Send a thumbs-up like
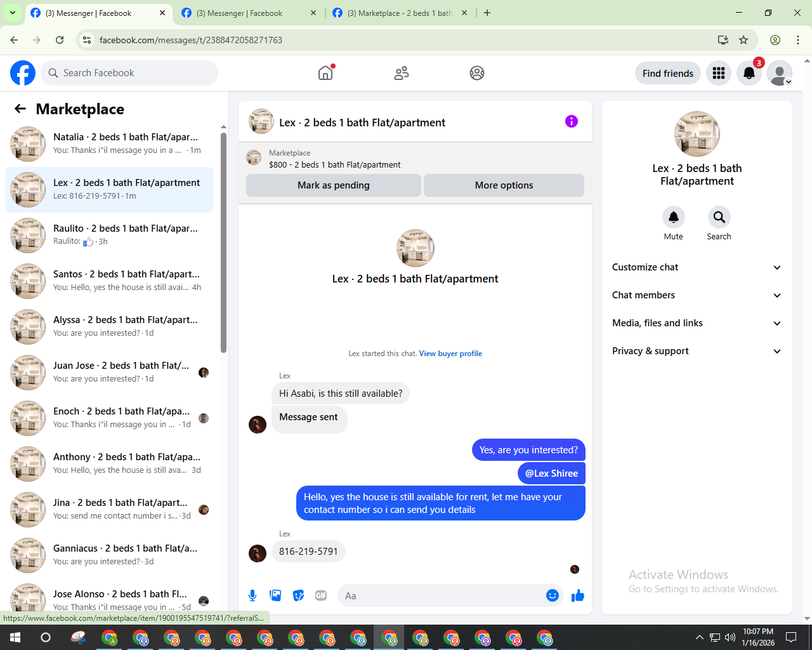812x650 pixels. (x=578, y=595)
